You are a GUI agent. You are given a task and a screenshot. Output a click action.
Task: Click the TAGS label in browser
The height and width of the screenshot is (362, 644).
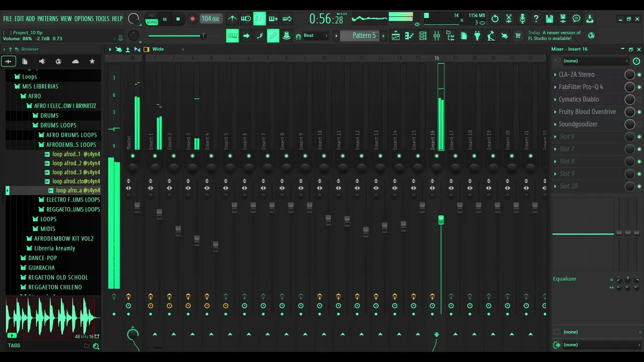14,345
